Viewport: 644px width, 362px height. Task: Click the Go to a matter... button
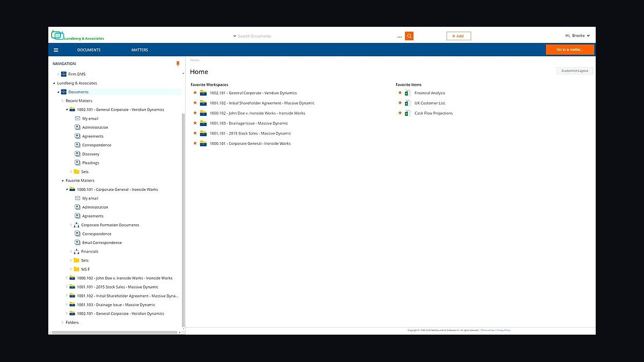[570, 50]
